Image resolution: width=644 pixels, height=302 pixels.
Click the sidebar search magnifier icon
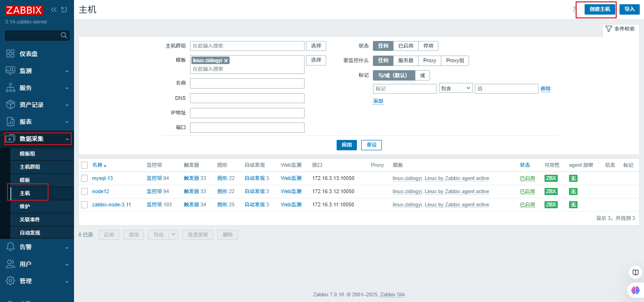[x=64, y=35]
